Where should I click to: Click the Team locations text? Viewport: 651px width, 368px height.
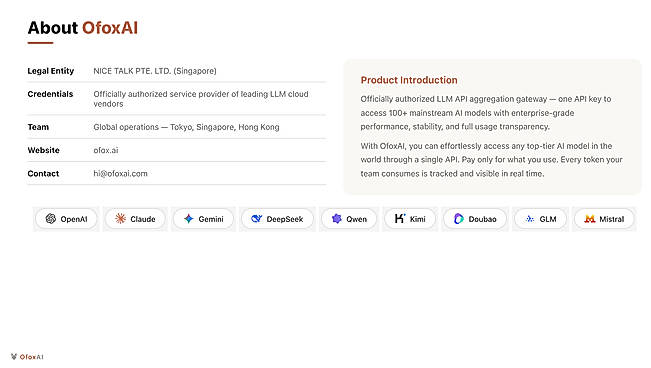click(186, 127)
